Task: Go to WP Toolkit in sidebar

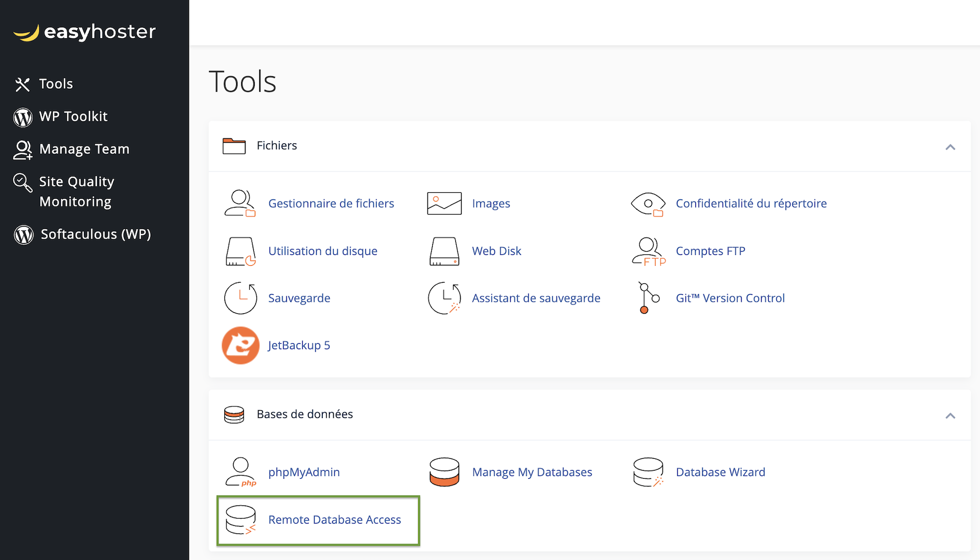Action: [x=73, y=117]
